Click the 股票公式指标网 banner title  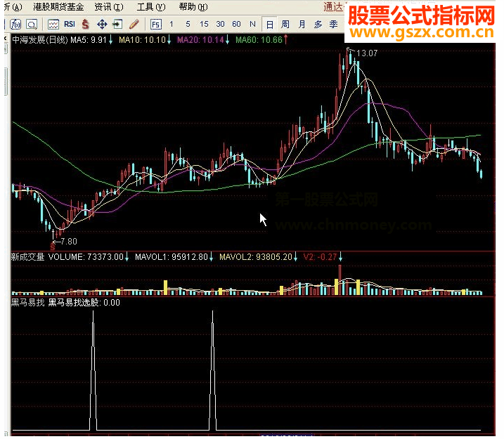[421, 15]
